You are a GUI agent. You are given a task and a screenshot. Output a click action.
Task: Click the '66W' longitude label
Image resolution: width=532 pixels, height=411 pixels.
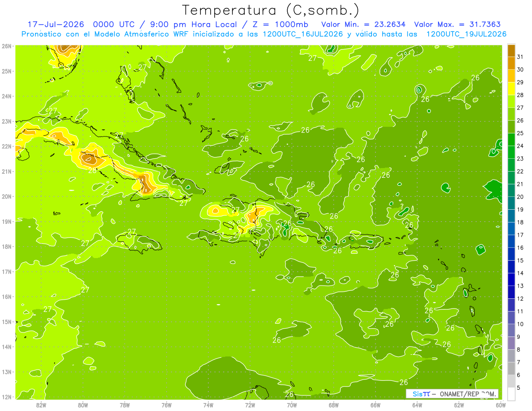point(376,405)
